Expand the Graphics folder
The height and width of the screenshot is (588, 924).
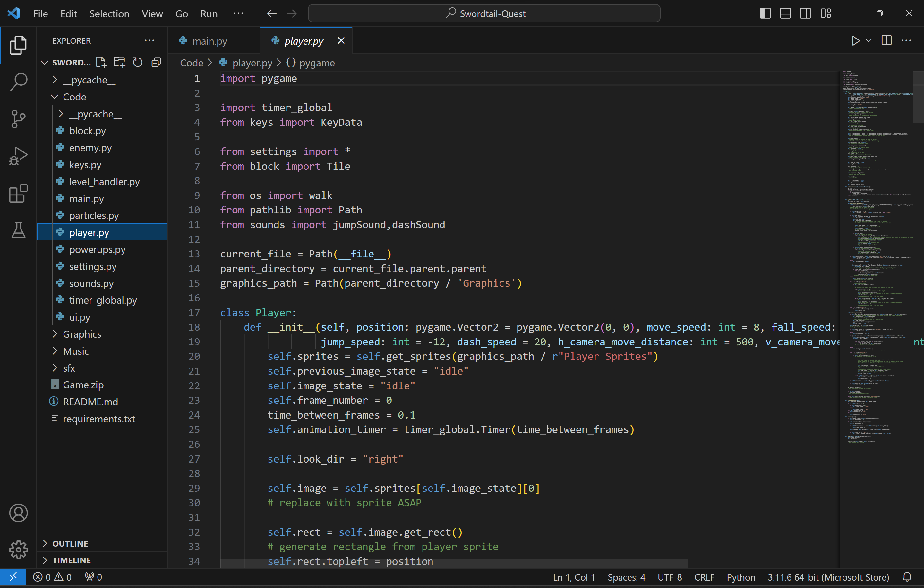82,334
